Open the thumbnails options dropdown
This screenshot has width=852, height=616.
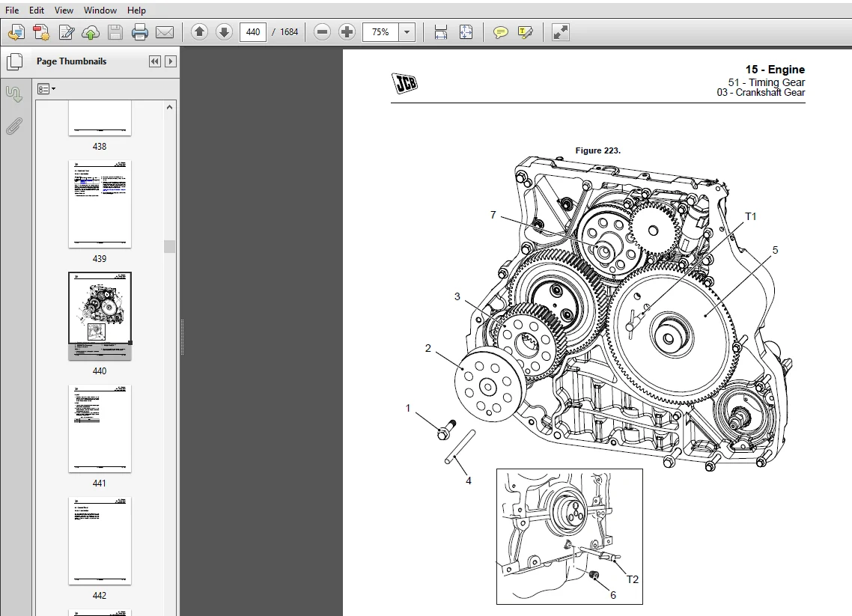click(x=46, y=88)
